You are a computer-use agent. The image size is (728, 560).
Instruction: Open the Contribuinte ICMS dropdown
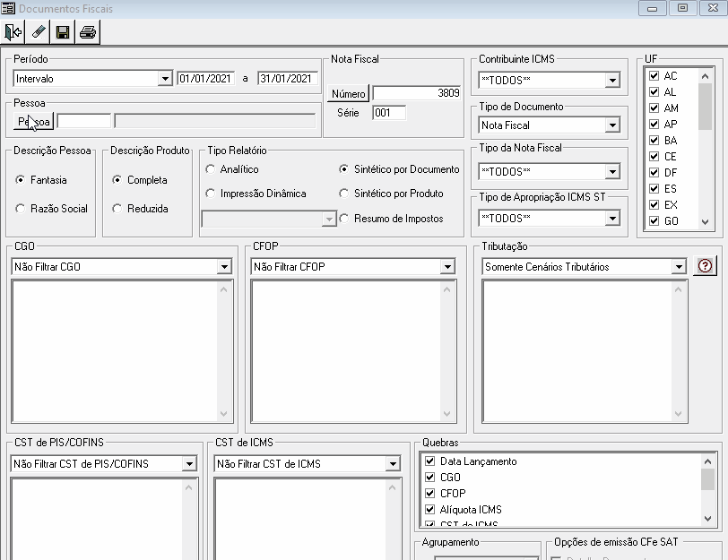point(612,81)
